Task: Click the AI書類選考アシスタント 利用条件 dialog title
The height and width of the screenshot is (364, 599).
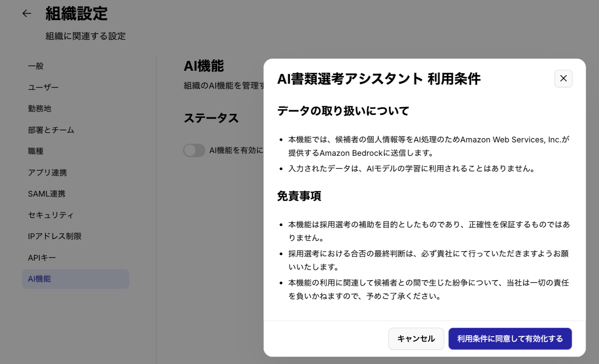Action: (x=378, y=79)
